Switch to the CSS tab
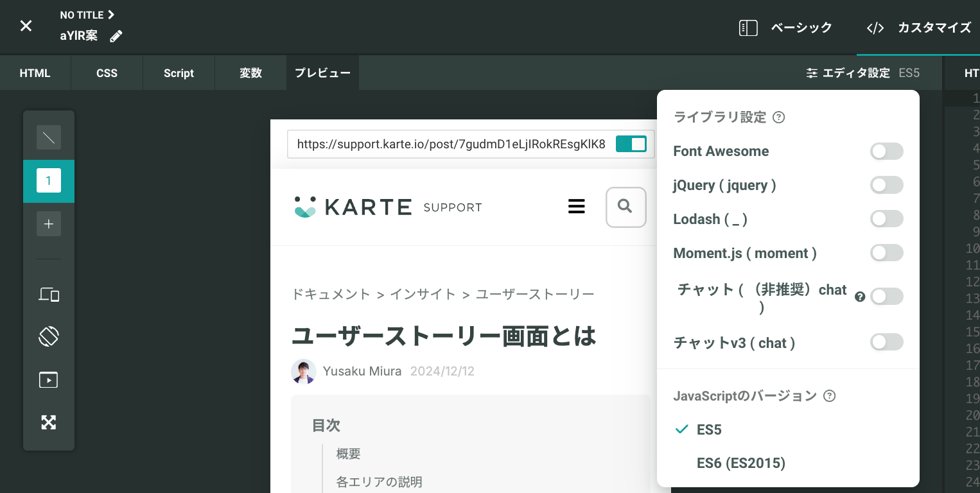This screenshot has height=493, width=980. 107,73
